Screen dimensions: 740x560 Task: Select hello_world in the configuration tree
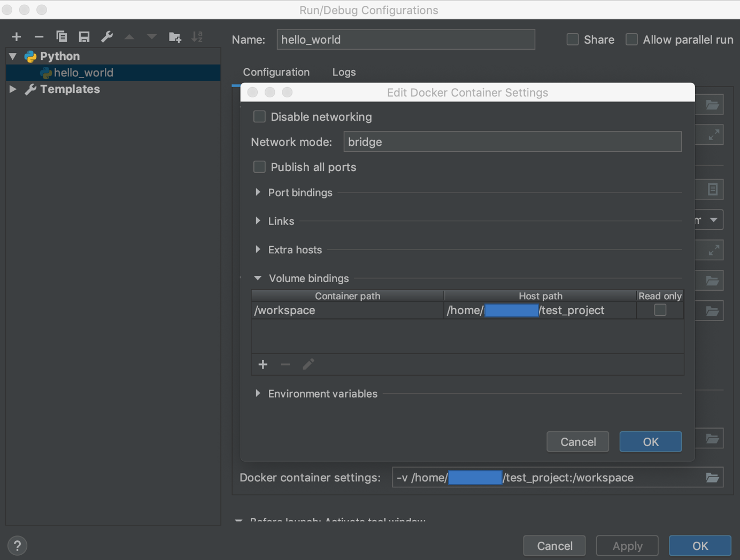point(83,73)
